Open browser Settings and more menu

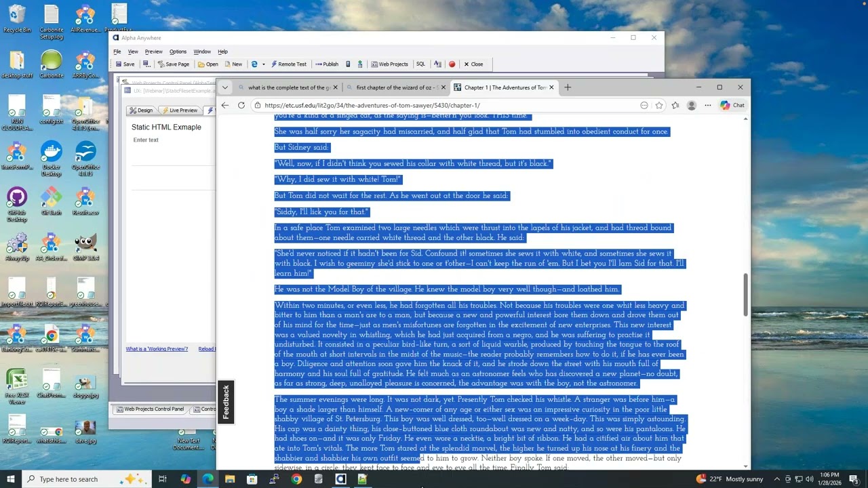click(708, 105)
